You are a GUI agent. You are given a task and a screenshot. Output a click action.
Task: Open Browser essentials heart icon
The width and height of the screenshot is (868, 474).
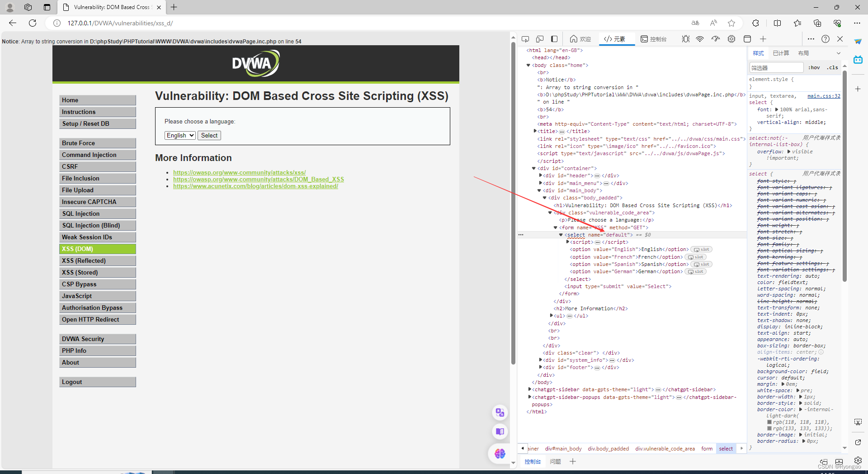(837, 23)
